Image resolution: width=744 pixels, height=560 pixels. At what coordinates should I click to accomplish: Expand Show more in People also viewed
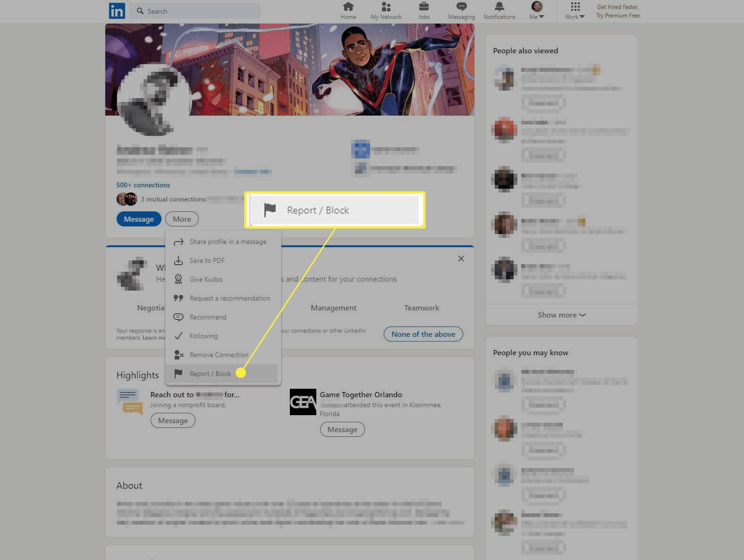pyautogui.click(x=562, y=315)
